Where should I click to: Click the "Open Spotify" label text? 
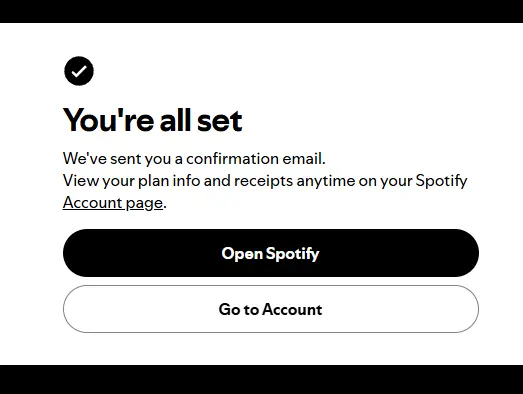coord(271,254)
